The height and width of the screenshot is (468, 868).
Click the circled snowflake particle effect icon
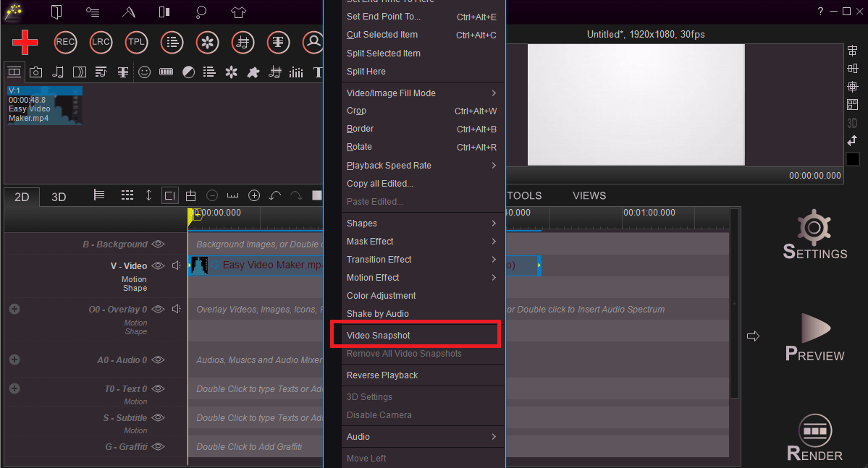[x=207, y=42]
